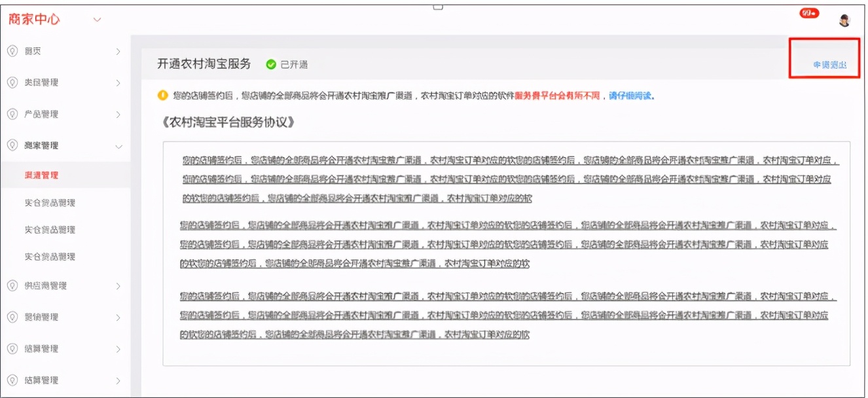Screen dimensions: 868x398
Task: Open the red notification badge
Action: [x=809, y=12]
